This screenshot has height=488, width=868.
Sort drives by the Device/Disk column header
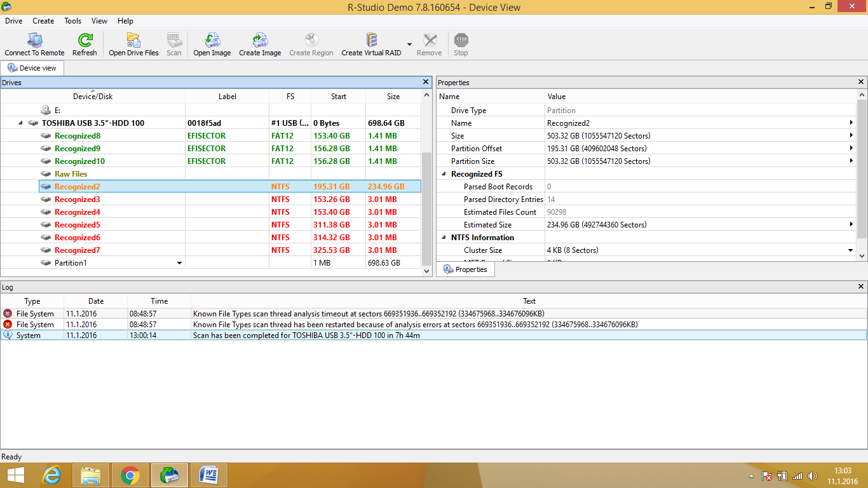93,96
